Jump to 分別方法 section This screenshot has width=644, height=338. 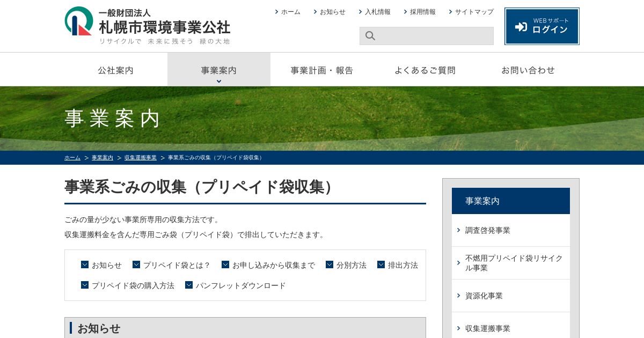coord(352,265)
